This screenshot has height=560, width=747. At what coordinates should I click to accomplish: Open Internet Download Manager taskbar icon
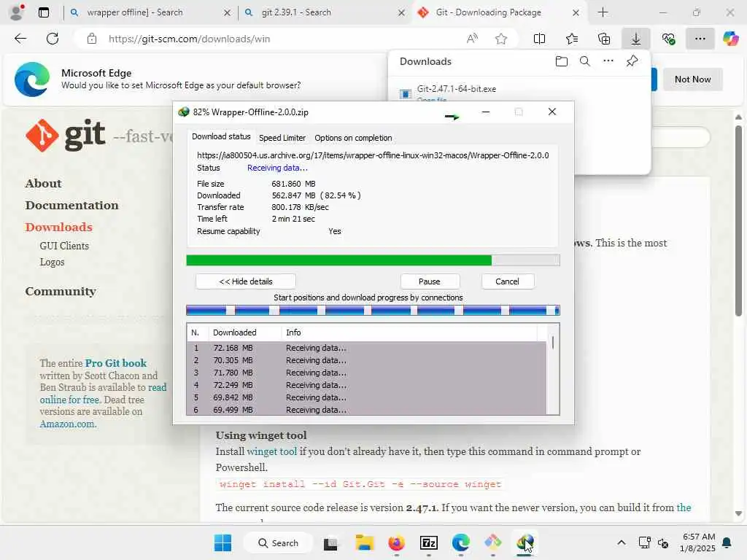pos(525,542)
